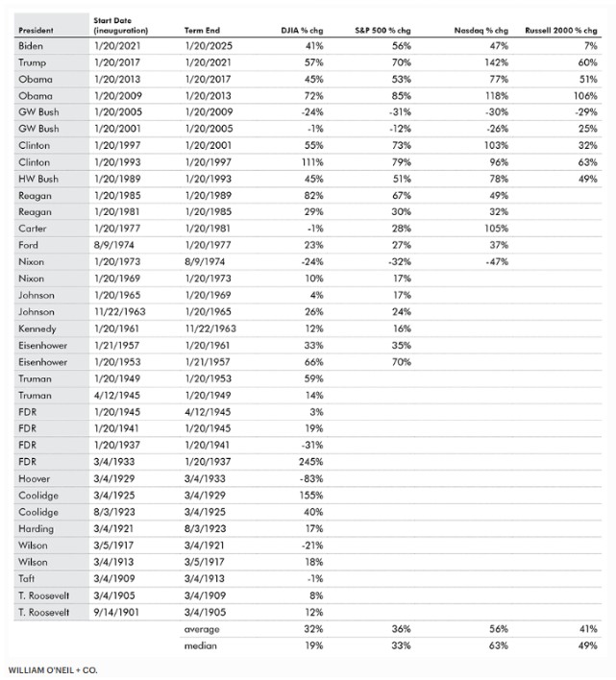Select the Biden president cell

pos(31,46)
